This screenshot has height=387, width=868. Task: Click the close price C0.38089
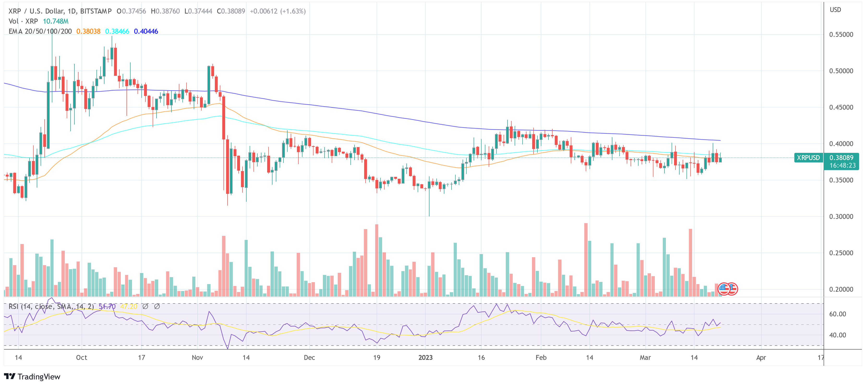231,11
